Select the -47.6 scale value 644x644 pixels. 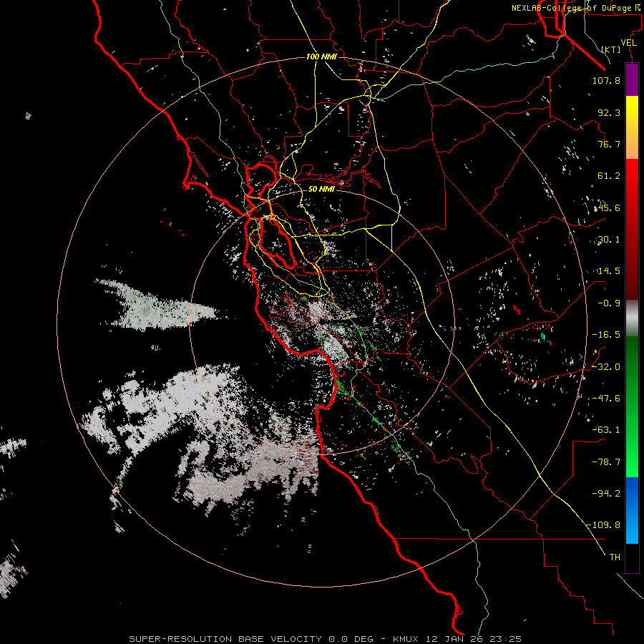pyautogui.click(x=606, y=399)
